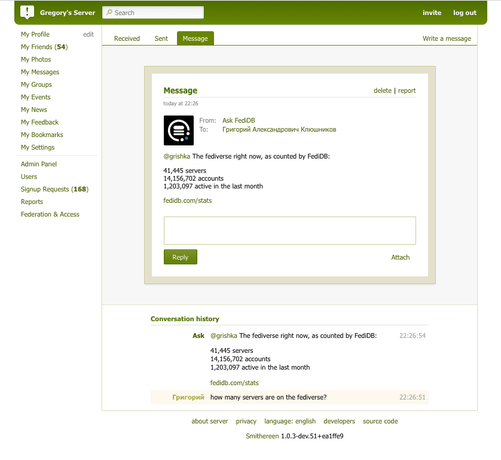
Task: Click Smithereen version link in footer
Action: coord(262,436)
